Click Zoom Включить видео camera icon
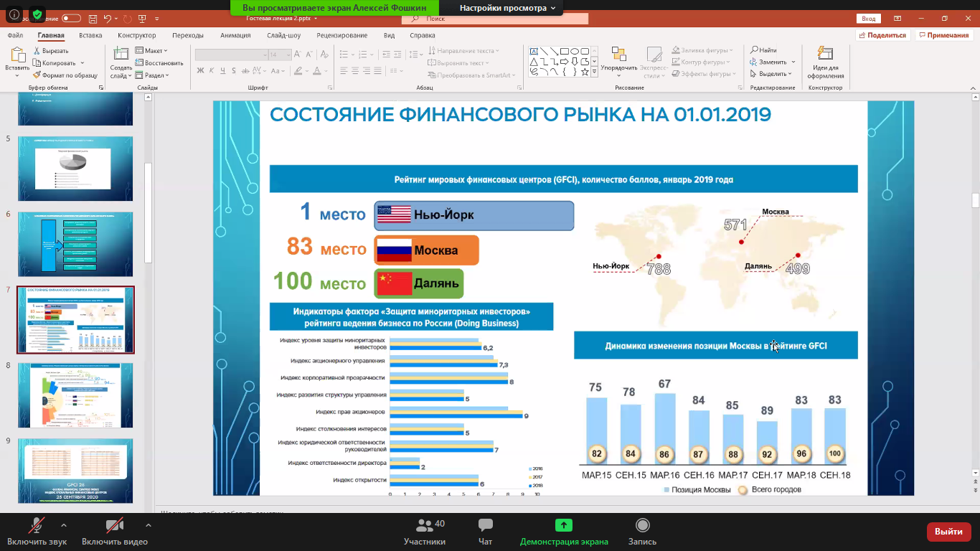Screen dimensions: 980x551 click(114, 526)
